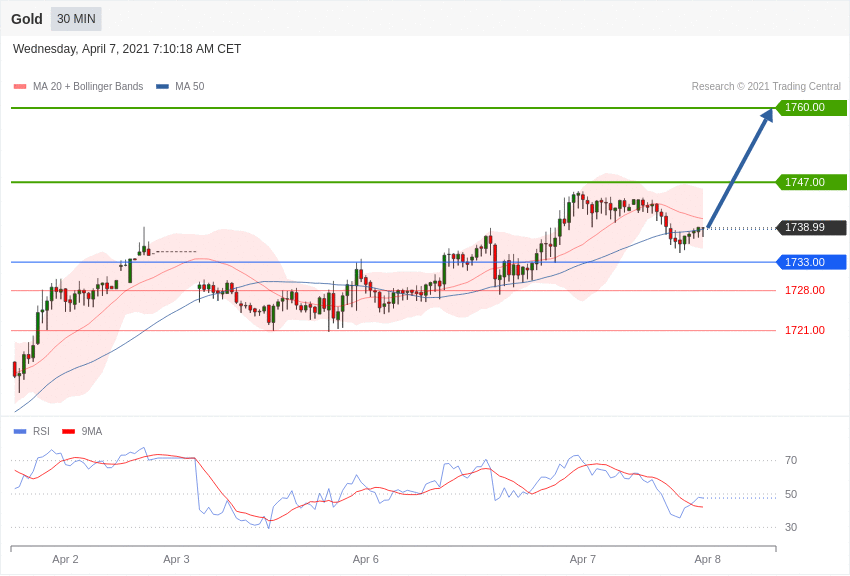The width and height of the screenshot is (850, 576).
Task: Click the 'Apr 2' date axis label
Action: click(66, 559)
